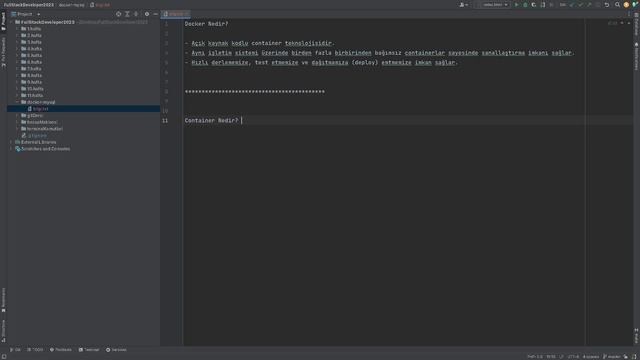
Task: Click the 'Container Nedir?' text line
Action: tap(211, 120)
